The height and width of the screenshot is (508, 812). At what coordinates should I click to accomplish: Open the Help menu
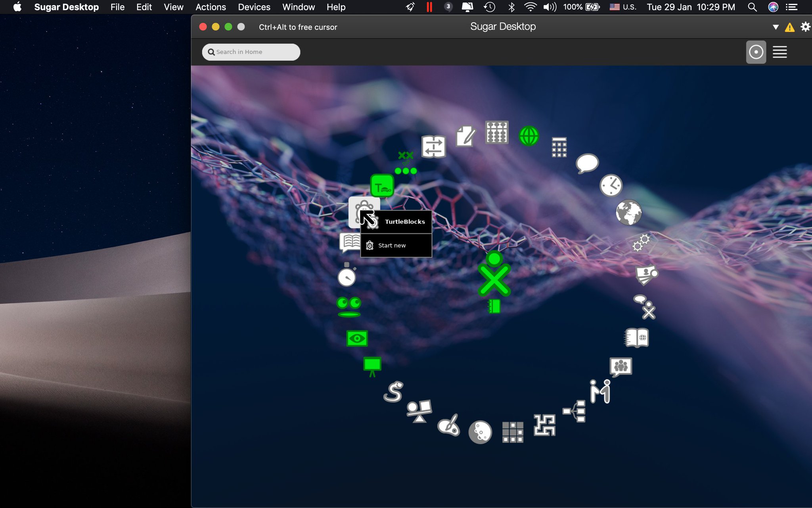pos(336,7)
